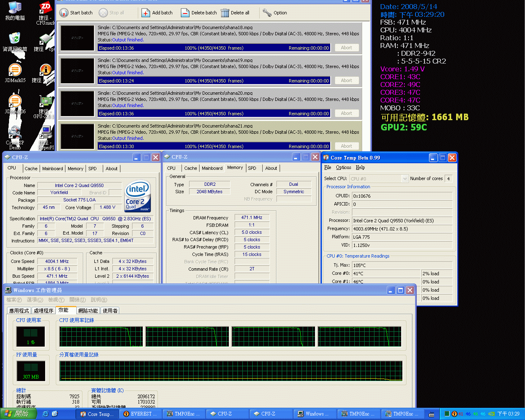Open the File menu in Core Temp
Screen dimensions: 525x420
point(328,167)
